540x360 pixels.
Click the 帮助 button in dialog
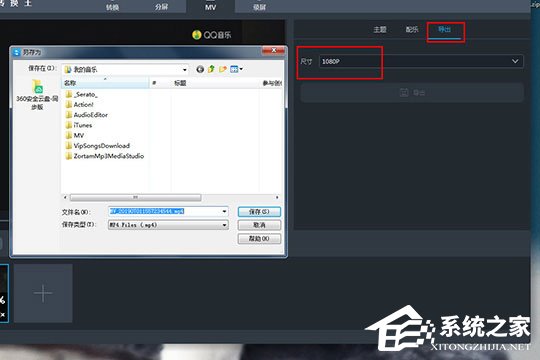[x=259, y=238]
